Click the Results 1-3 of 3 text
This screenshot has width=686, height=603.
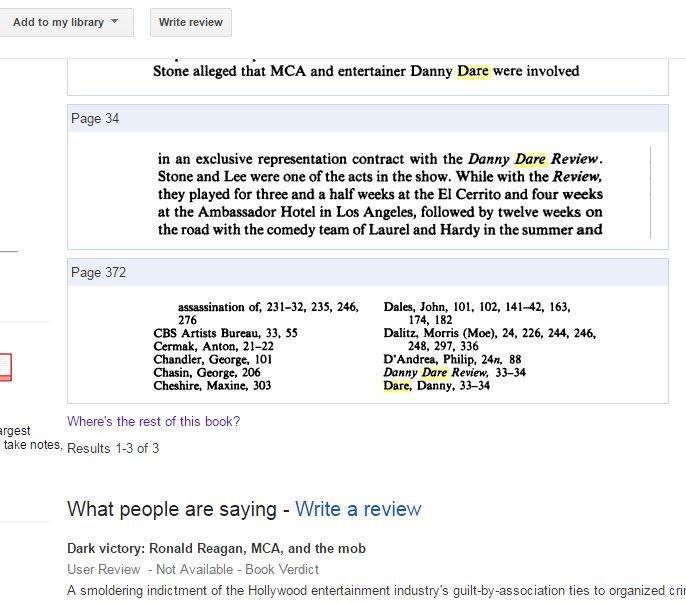click(x=113, y=448)
